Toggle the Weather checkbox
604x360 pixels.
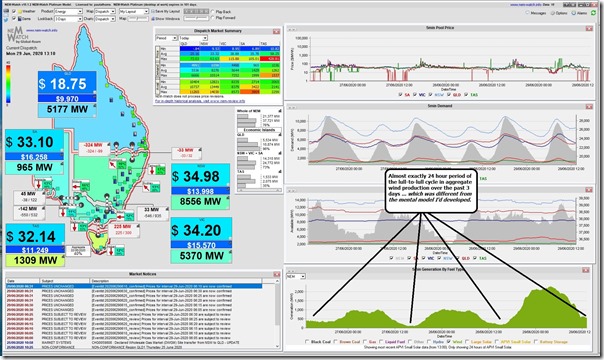(14, 12)
